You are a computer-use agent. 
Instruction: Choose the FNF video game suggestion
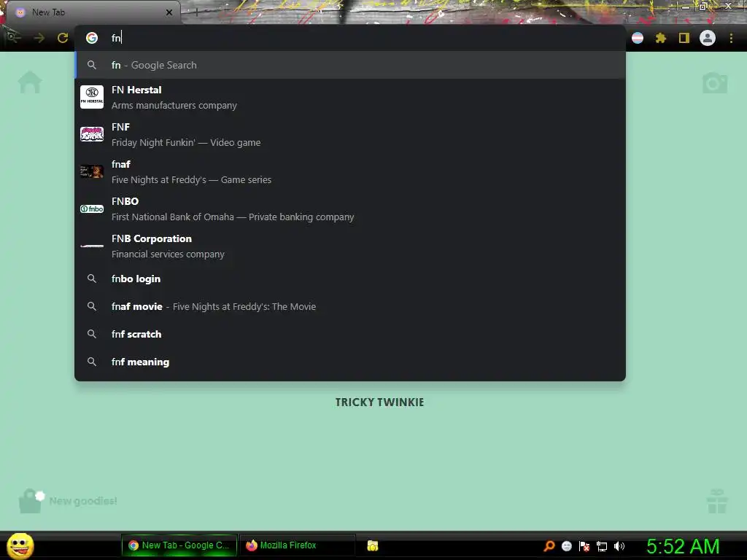350,134
